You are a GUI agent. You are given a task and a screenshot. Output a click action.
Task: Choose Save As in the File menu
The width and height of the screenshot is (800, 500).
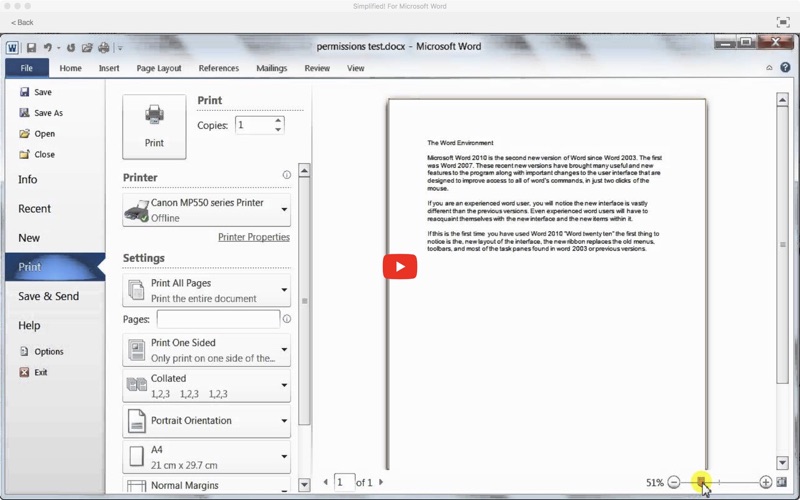(41, 113)
